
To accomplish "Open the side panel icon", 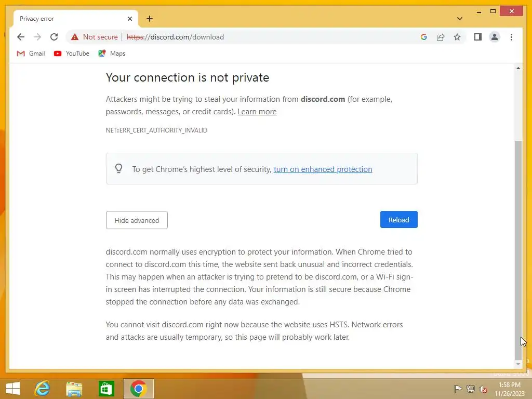I will click(478, 37).
